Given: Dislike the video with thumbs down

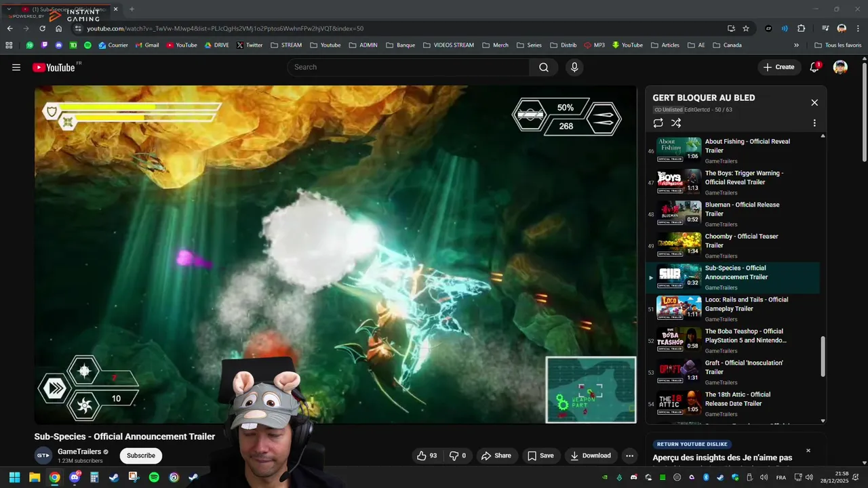Looking at the screenshot, I should 458,455.
